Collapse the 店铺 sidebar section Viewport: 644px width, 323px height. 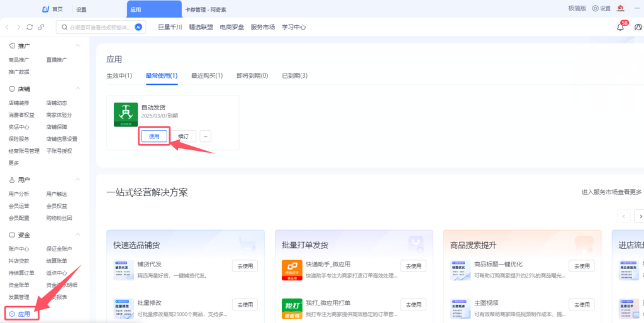coord(77,88)
